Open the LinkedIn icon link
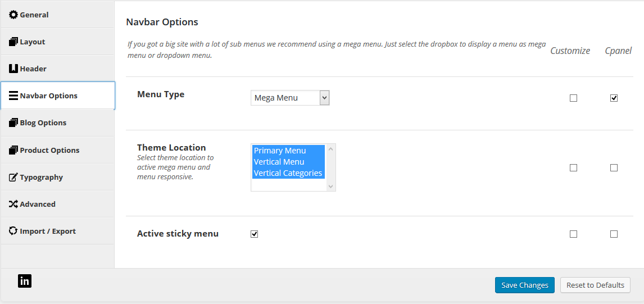This screenshot has width=644, height=304. (x=25, y=281)
